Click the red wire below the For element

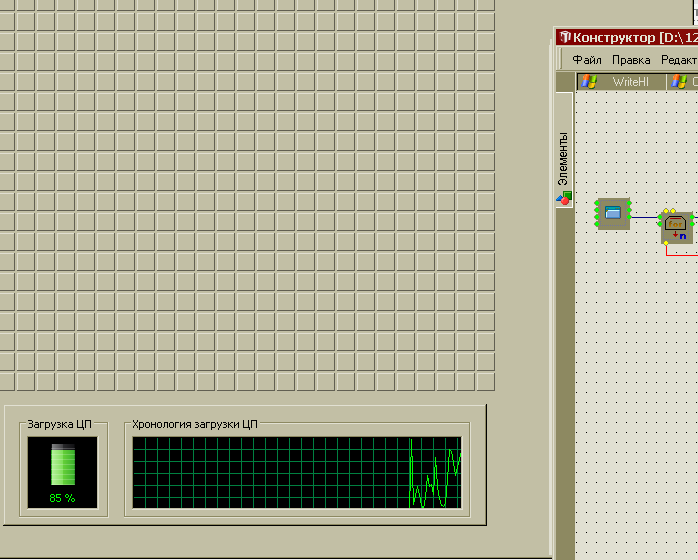coord(680,254)
